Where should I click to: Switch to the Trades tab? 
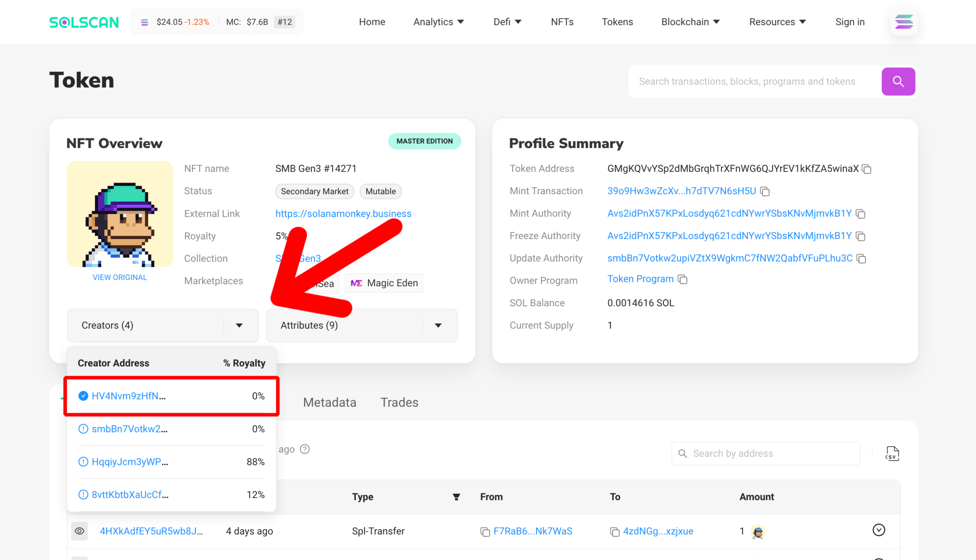click(399, 402)
